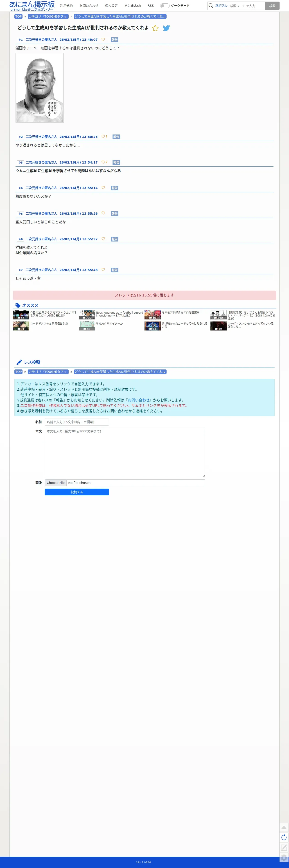
Task: Click the >>3 anchor number
Action: tap(20, 162)
